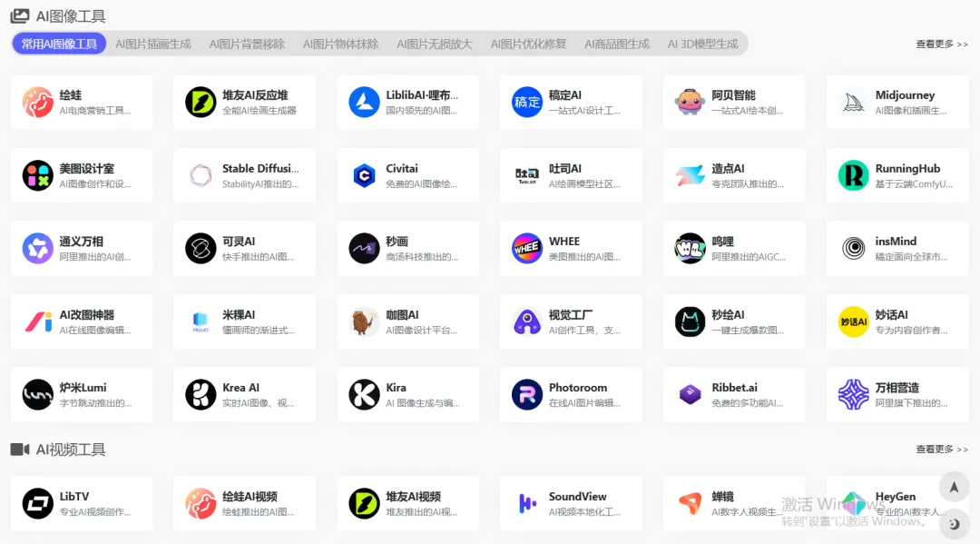The width and height of the screenshot is (980, 544).
Task: Open the LiblibAI icon
Action: tap(364, 102)
